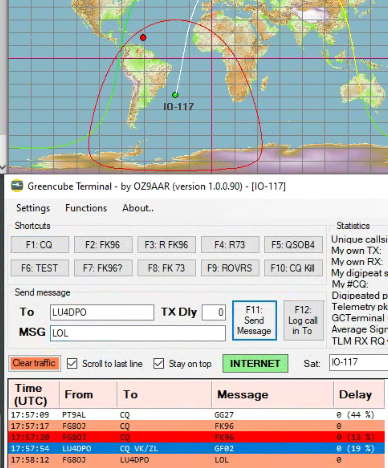The width and height of the screenshot is (388, 468).
Task: Click the From column header
Action: [x=88, y=394]
